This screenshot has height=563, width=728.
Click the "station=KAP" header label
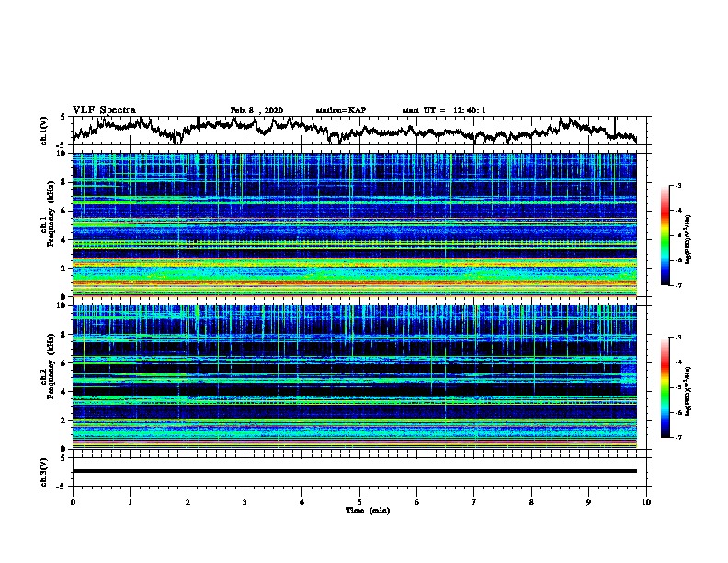[341, 110]
